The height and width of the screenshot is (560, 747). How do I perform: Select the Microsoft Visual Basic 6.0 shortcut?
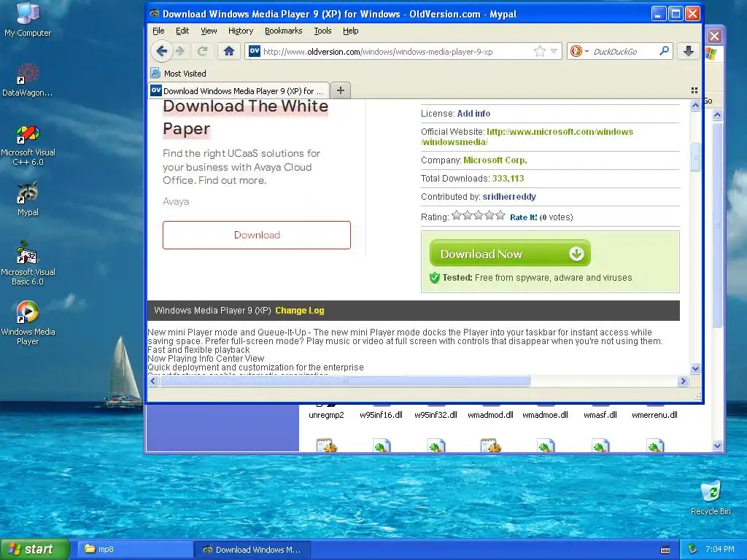[28, 264]
